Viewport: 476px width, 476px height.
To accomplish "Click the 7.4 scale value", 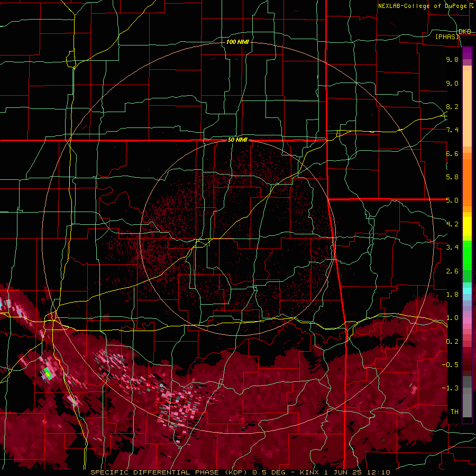I will 452,130.
